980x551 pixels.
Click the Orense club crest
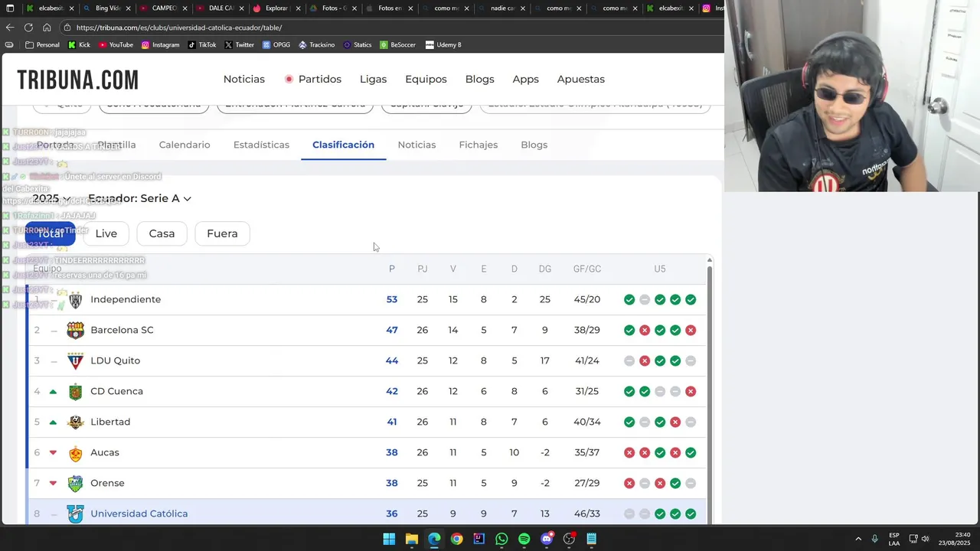pos(75,484)
